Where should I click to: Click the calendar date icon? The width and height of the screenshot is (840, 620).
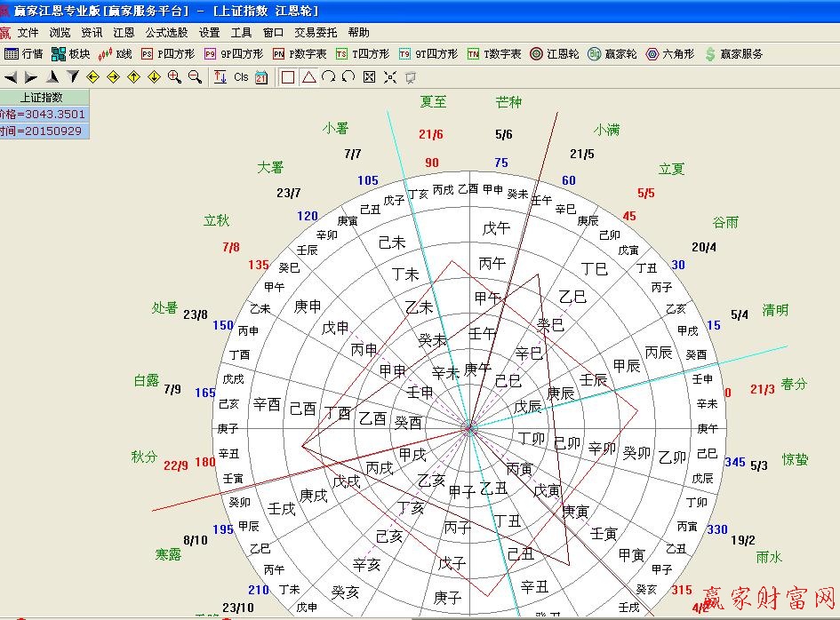click(261, 77)
